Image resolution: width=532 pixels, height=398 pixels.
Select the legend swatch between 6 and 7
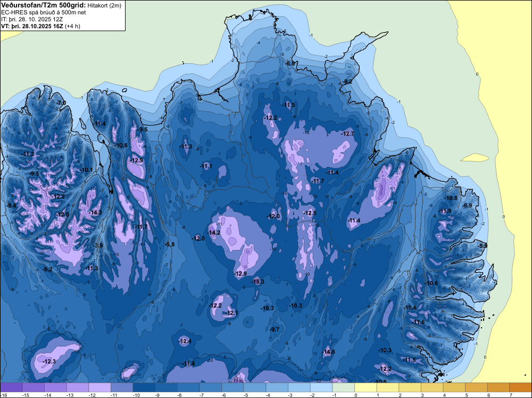[498, 387]
